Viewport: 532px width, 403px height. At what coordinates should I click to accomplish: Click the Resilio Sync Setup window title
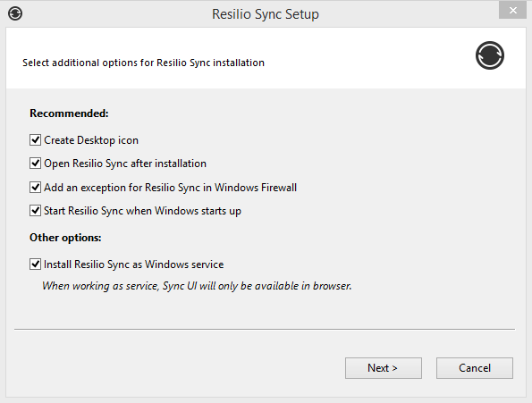click(x=266, y=14)
